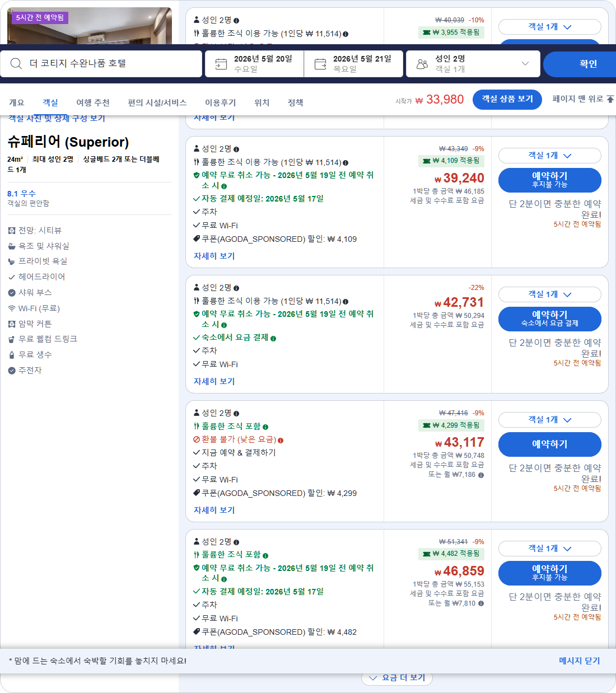Open the 객실 1개 dropdown in the ₩43,117 offer

point(550,420)
